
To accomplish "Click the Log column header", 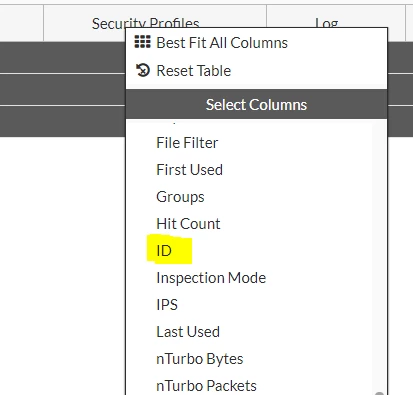I will pyautogui.click(x=327, y=23).
